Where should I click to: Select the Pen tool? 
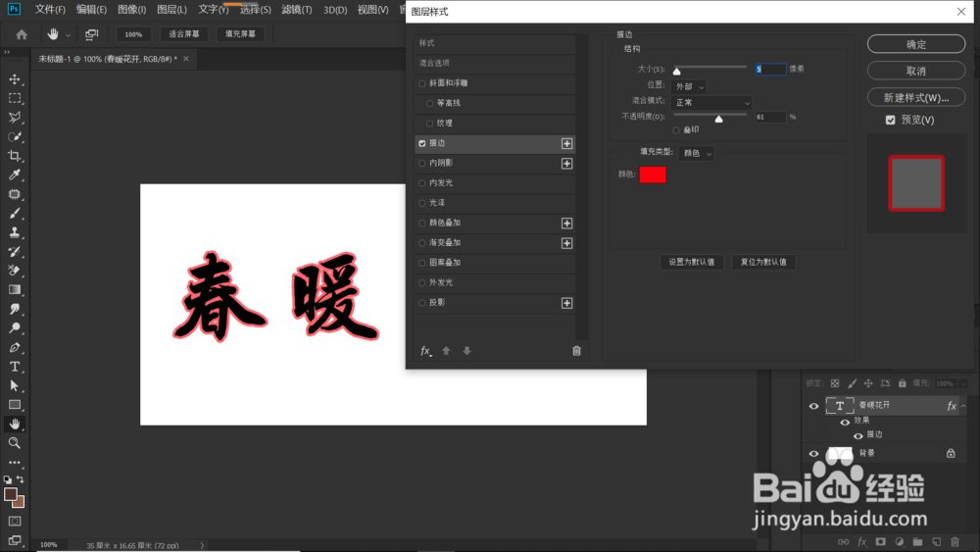coord(15,348)
